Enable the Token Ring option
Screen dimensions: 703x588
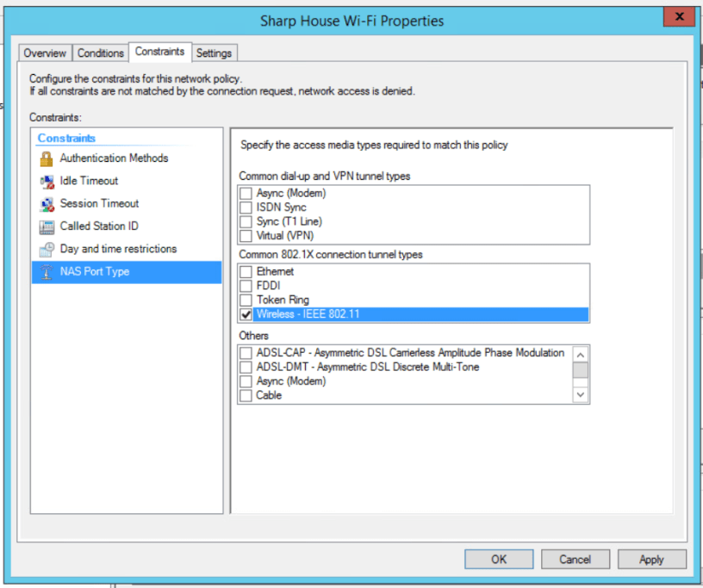246,300
